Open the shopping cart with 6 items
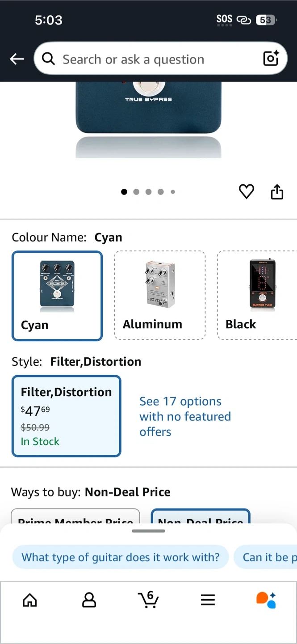 [x=148, y=600]
